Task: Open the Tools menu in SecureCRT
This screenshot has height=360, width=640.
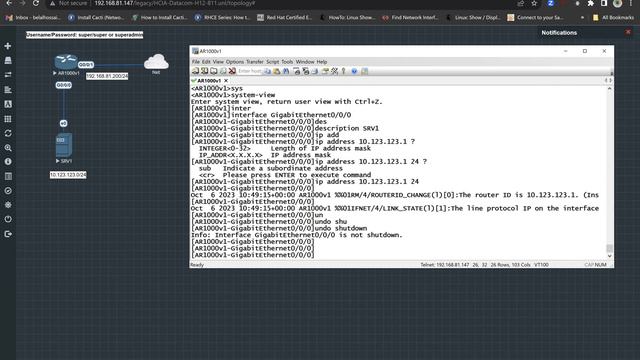Action: 287,62
